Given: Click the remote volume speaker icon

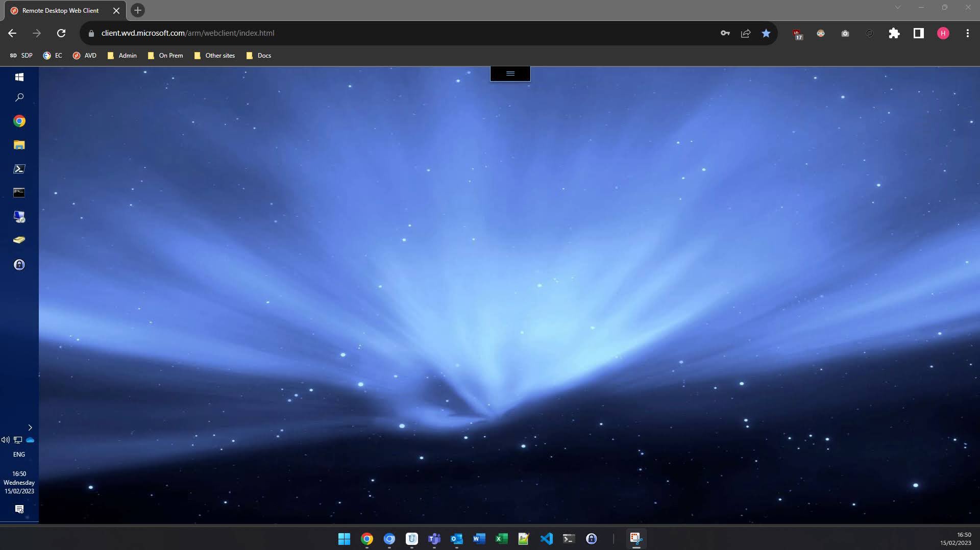Looking at the screenshot, I should point(6,440).
